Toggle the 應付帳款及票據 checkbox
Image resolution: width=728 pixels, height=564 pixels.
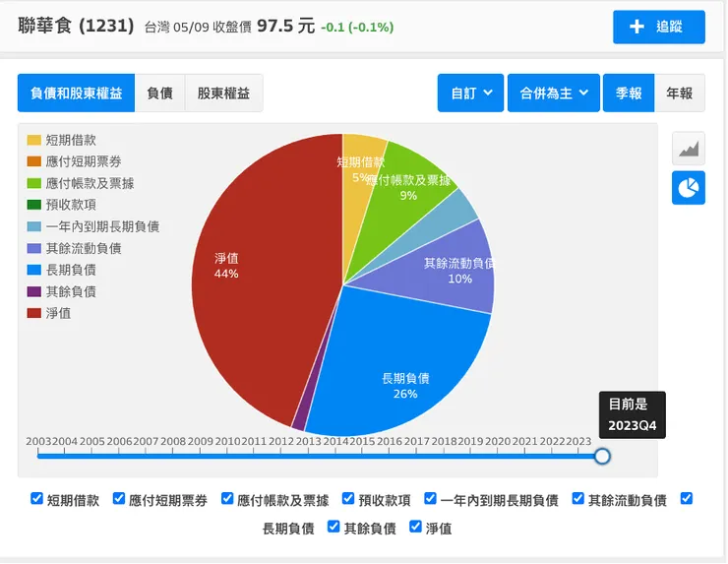[x=227, y=498]
